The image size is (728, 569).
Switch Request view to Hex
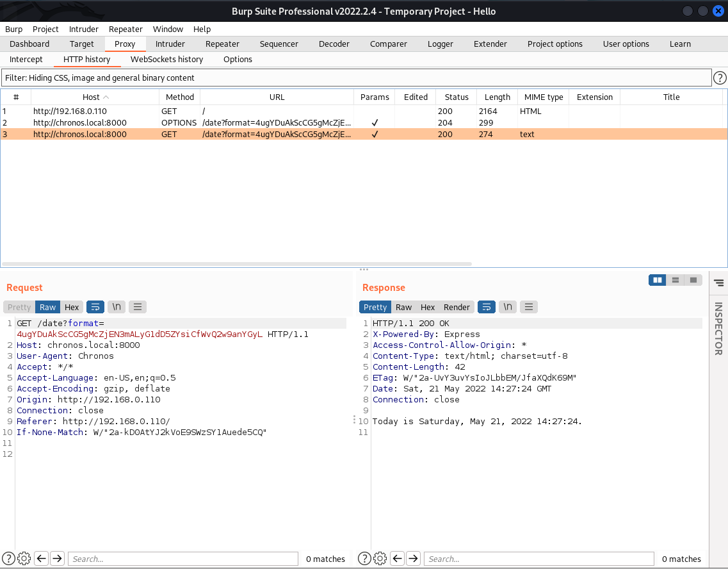point(72,307)
